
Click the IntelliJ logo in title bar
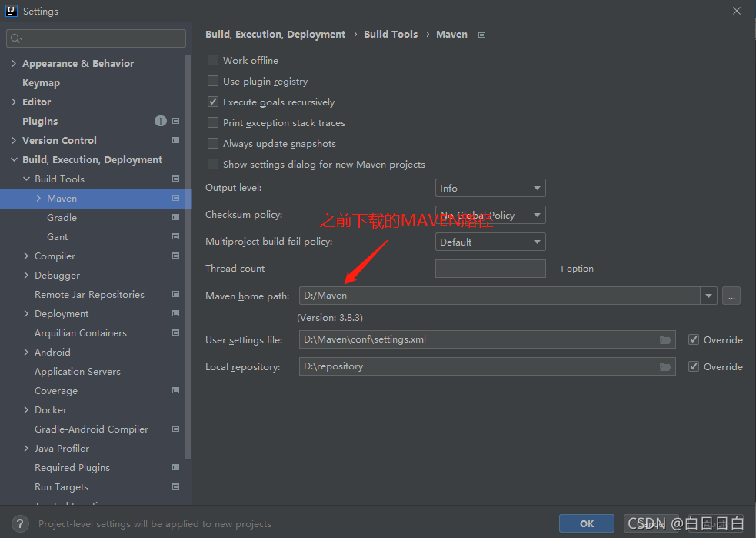[x=11, y=11]
